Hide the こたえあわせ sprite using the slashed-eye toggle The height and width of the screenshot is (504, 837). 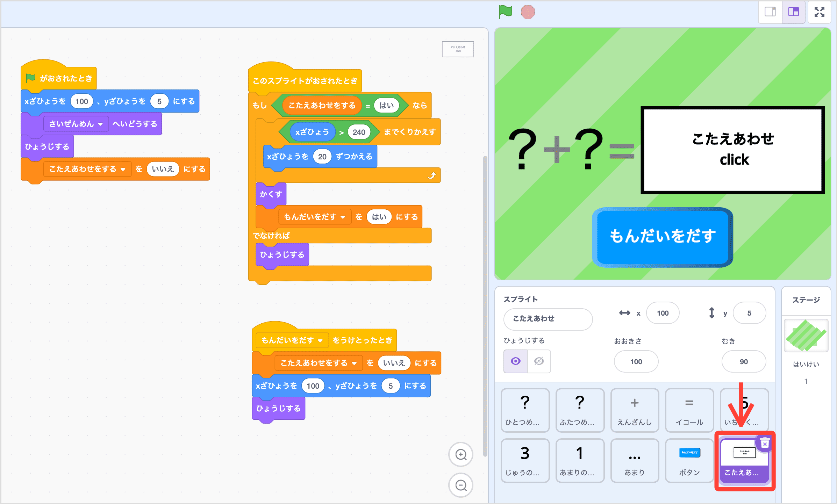point(538,361)
